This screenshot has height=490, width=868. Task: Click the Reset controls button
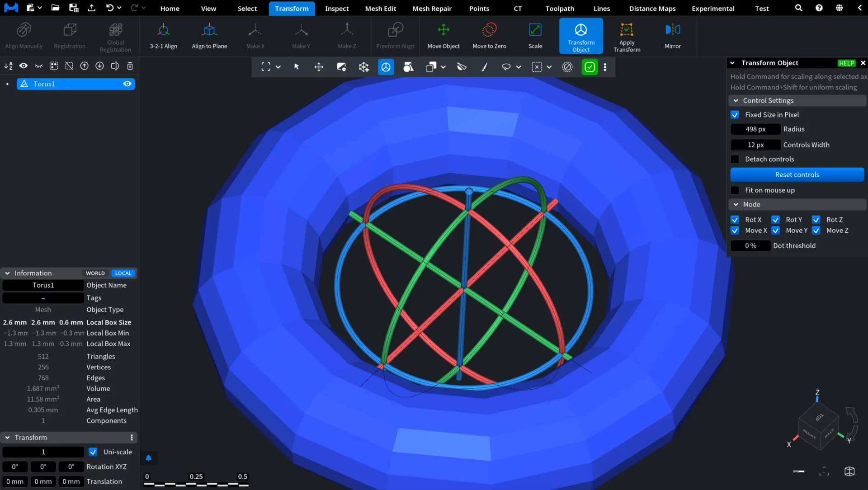point(797,174)
